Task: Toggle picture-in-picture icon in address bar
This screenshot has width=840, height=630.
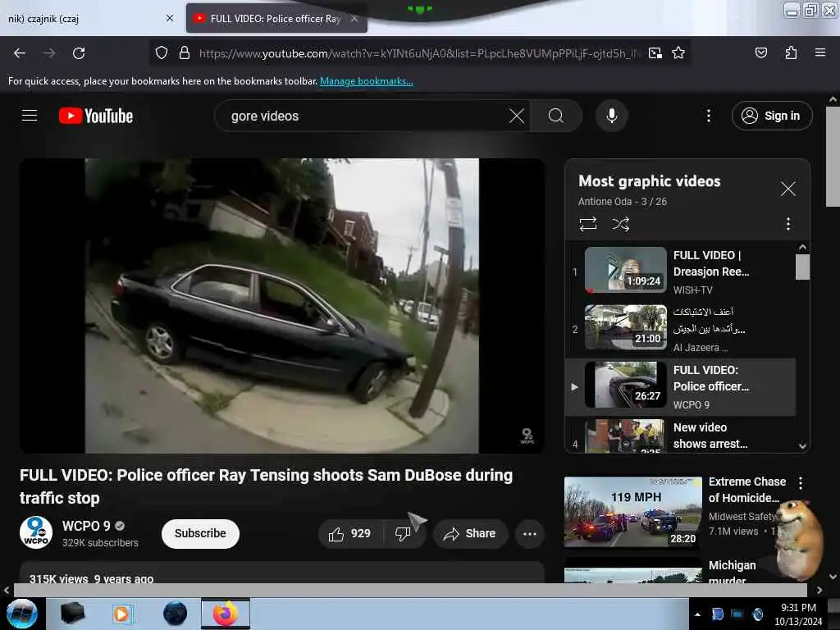Action: click(655, 53)
